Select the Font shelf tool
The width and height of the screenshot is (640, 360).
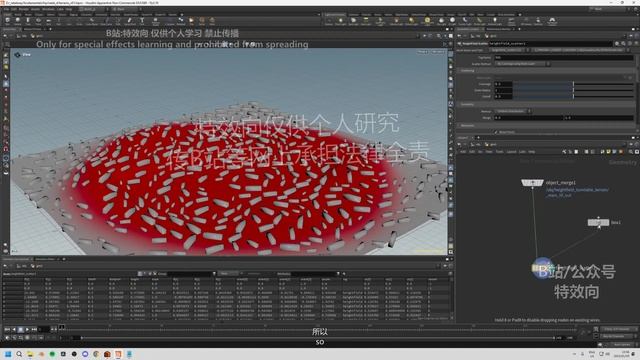pyautogui.click(x=142, y=20)
